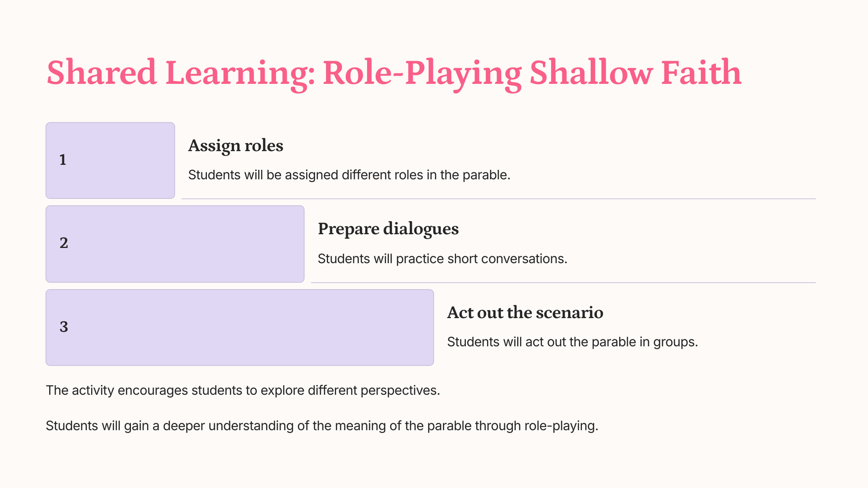
Task: Click the "Students will practice short conversations" text
Action: (x=442, y=259)
